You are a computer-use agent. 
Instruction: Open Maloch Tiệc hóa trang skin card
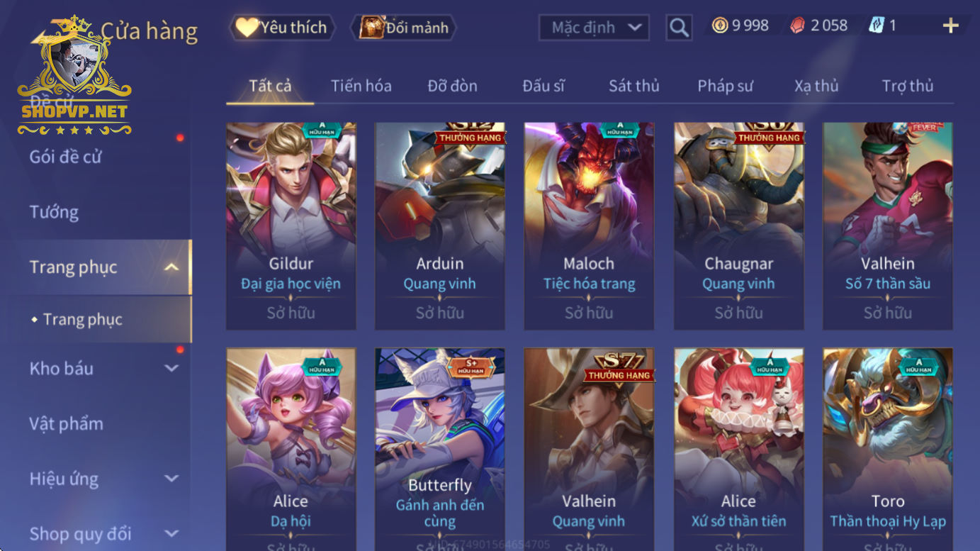(589, 226)
